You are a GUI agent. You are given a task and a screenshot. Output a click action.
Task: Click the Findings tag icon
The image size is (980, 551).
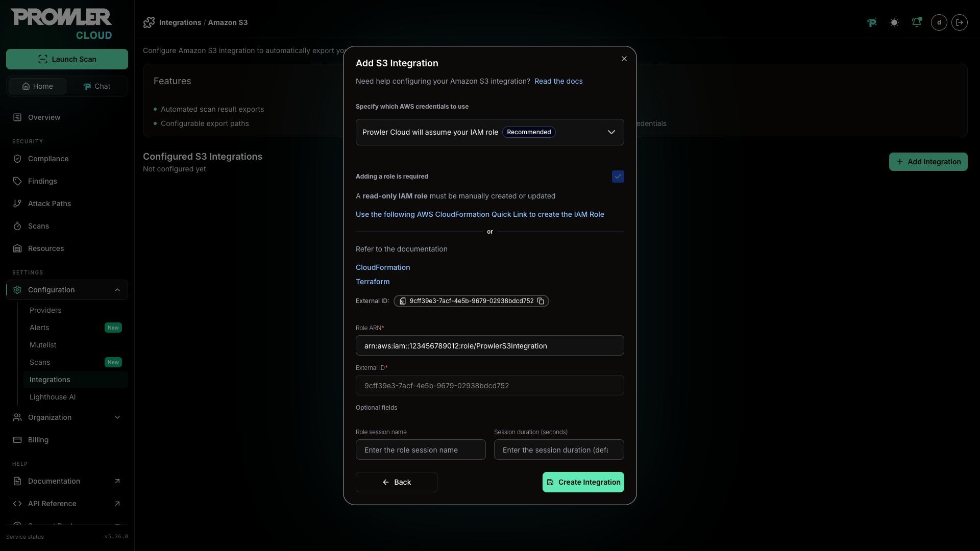click(17, 181)
